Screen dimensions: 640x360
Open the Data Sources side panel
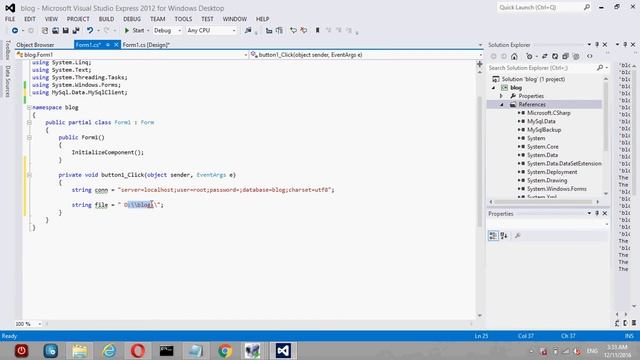click(x=7, y=81)
